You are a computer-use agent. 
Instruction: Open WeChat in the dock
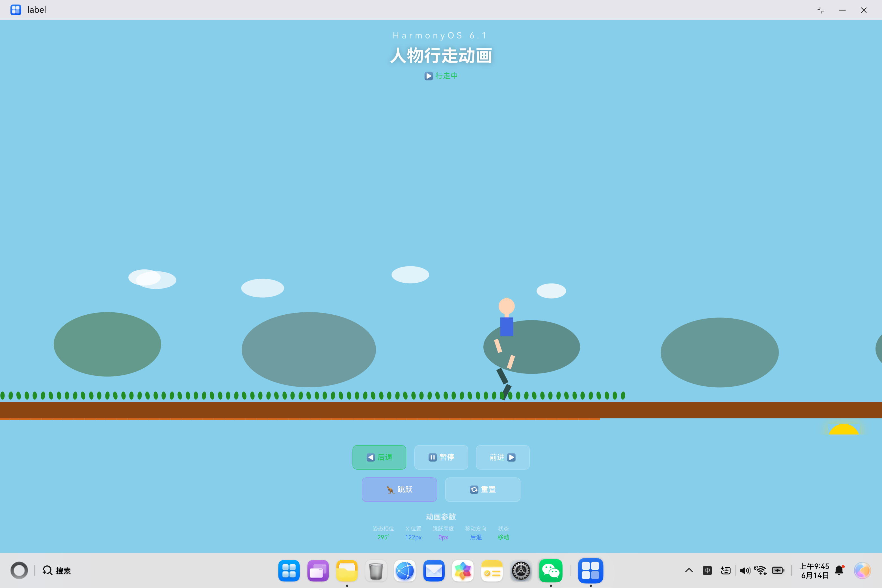[x=550, y=570]
